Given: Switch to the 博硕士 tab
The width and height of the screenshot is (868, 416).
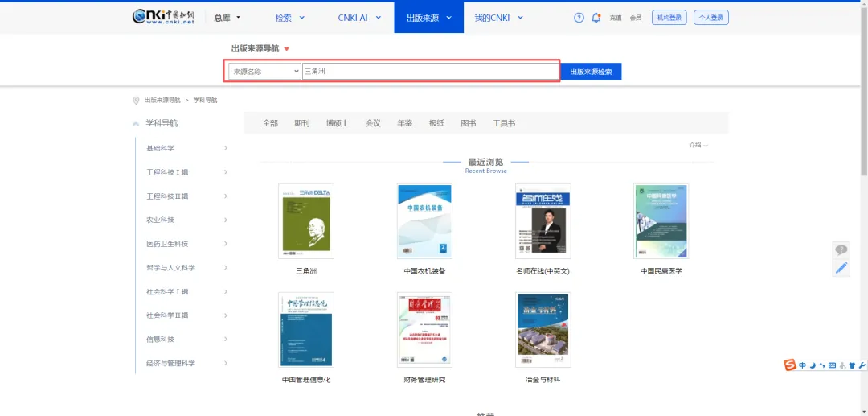Looking at the screenshot, I should point(338,124).
